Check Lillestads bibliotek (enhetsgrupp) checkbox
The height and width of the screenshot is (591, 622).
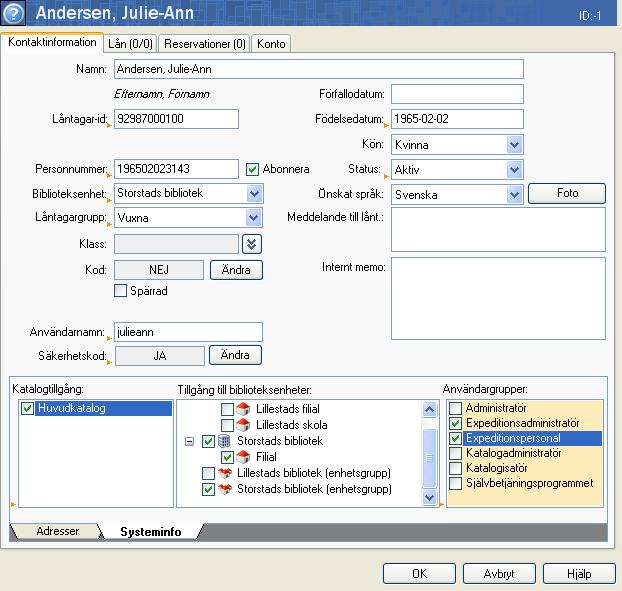click(208, 473)
